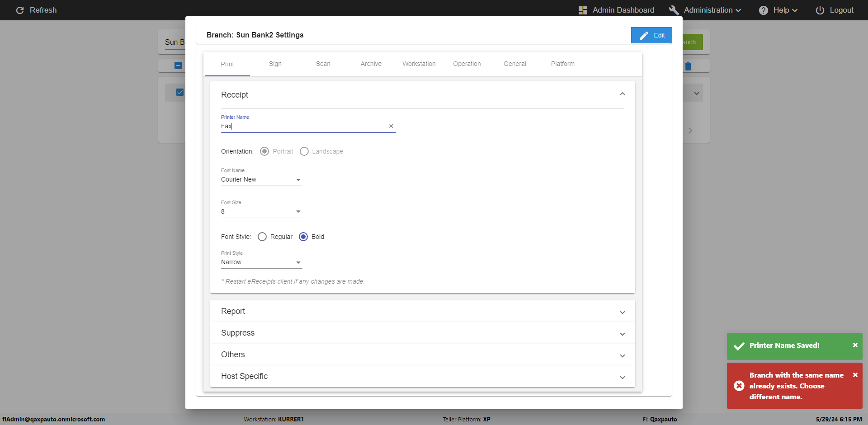Screen dimensions: 868x425
Task: Close the red branch error notification
Action: click(855, 375)
